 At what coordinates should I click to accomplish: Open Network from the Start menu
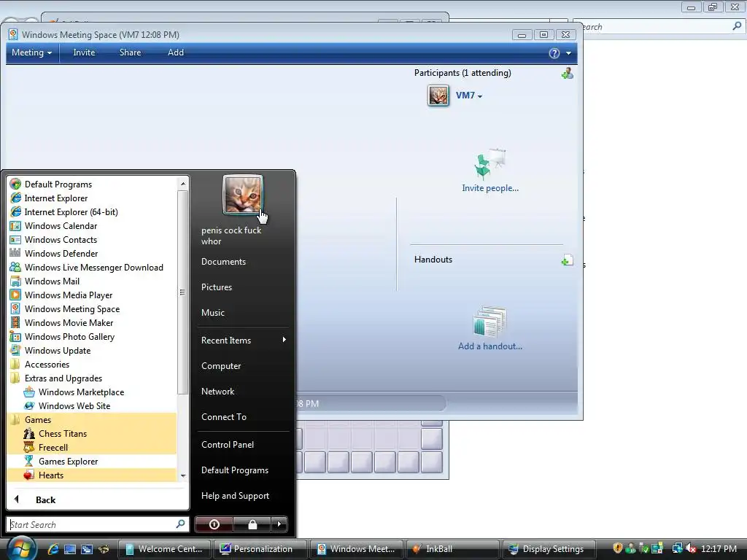[x=217, y=392]
